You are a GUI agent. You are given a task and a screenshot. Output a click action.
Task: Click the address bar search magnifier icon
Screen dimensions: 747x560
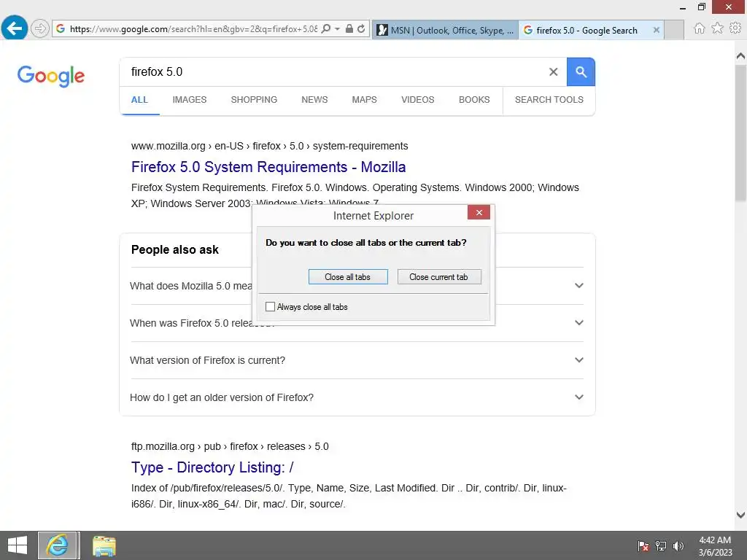[326, 28]
